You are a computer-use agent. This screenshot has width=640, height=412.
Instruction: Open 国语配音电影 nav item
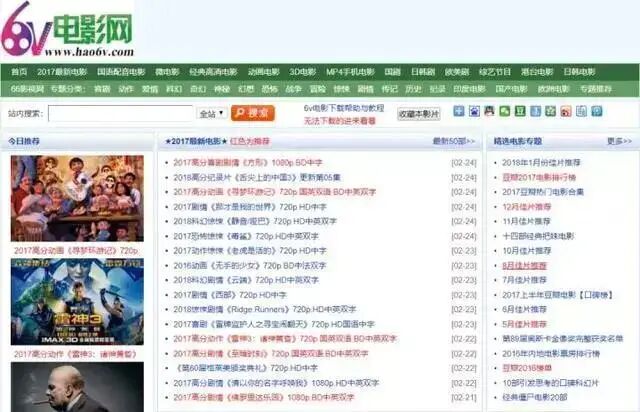(121, 72)
